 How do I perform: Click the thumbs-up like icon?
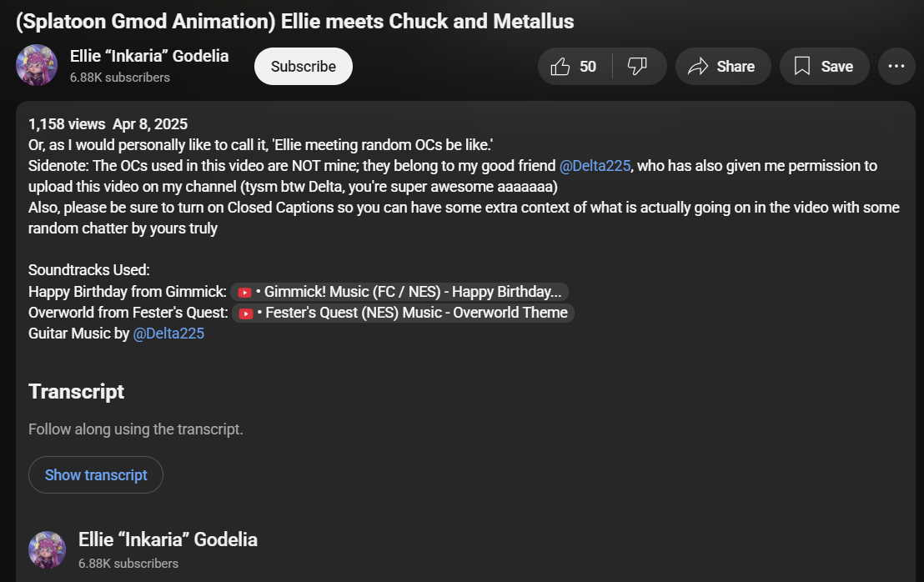tap(560, 67)
